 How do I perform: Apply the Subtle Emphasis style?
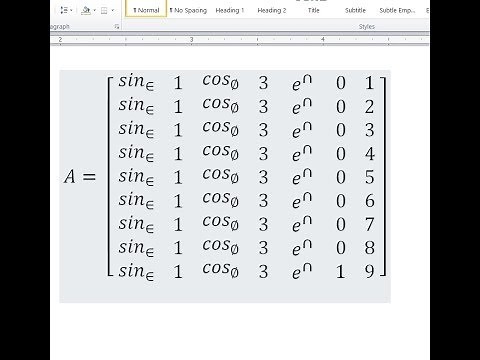click(x=397, y=10)
